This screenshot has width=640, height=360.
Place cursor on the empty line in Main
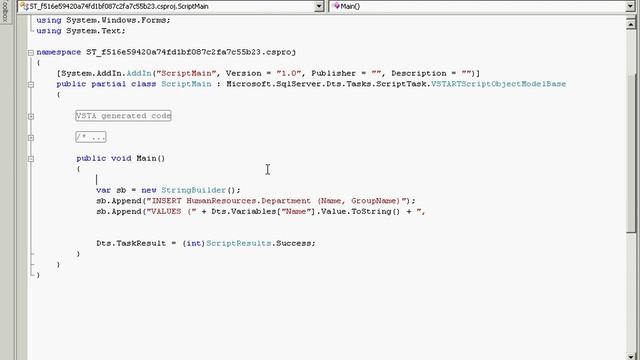click(96, 180)
